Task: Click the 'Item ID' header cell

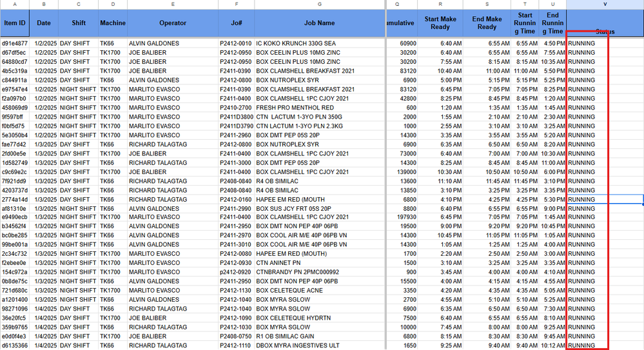Action: point(15,23)
